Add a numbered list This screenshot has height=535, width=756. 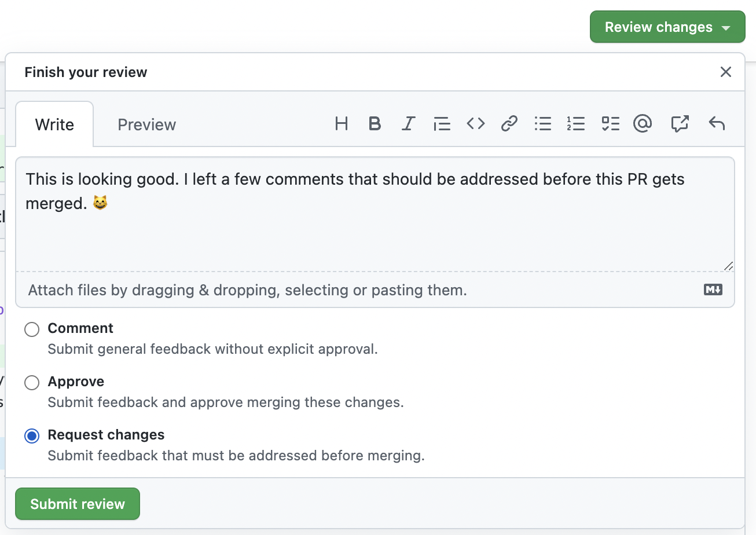[x=576, y=123]
